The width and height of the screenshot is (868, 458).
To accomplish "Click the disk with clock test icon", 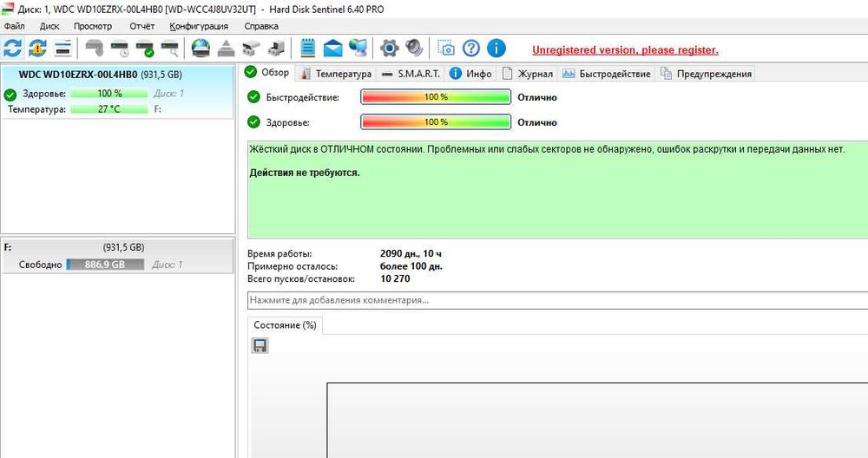I will [120, 49].
